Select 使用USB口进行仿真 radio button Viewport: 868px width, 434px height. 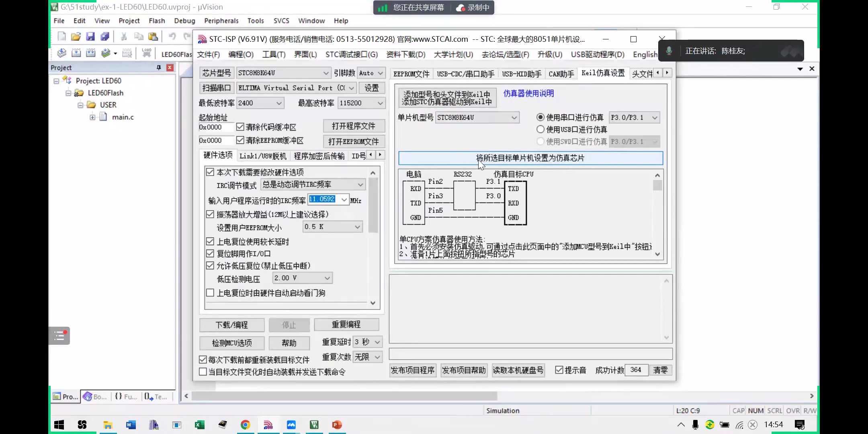[540, 129]
